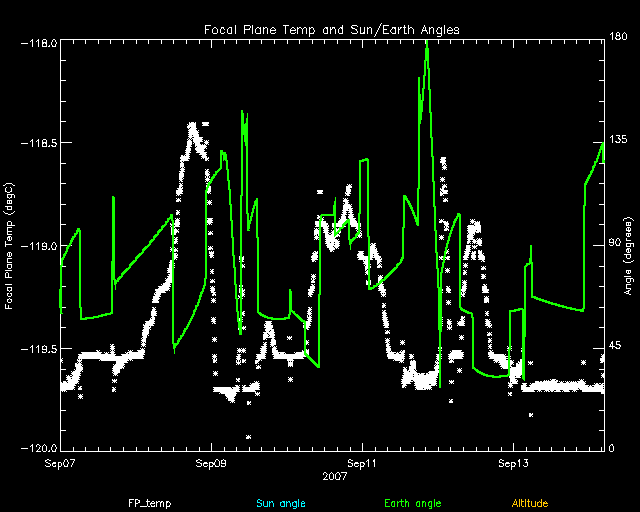Click the Sep07 x-axis label
The width and height of the screenshot is (640, 512).
(x=60, y=463)
